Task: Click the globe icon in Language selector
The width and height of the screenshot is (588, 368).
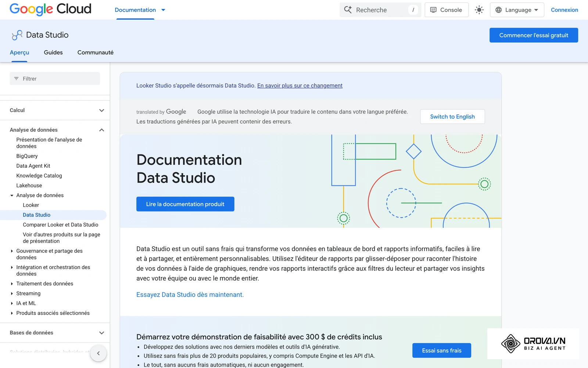Action: click(498, 10)
